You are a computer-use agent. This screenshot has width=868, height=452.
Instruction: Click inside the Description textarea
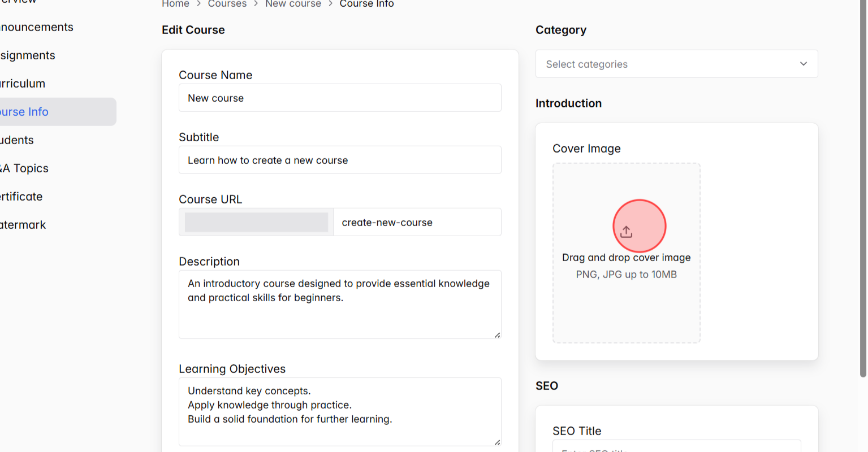click(x=339, y=304)
